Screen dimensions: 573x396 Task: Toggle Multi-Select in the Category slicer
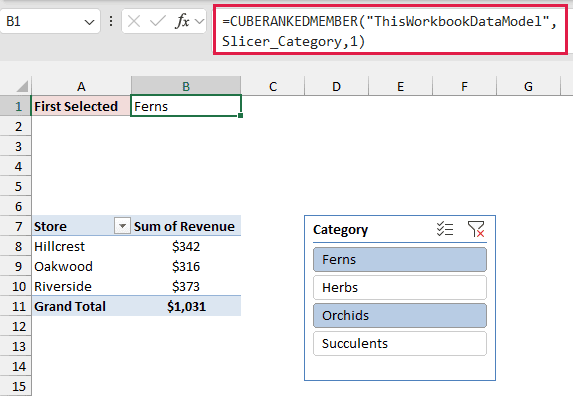(445, 229)
